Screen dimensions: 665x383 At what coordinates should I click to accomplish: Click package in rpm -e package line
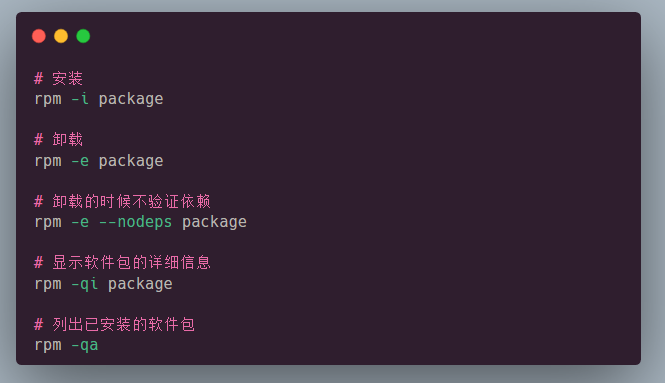pyautogui.click(x=131, y=162)
